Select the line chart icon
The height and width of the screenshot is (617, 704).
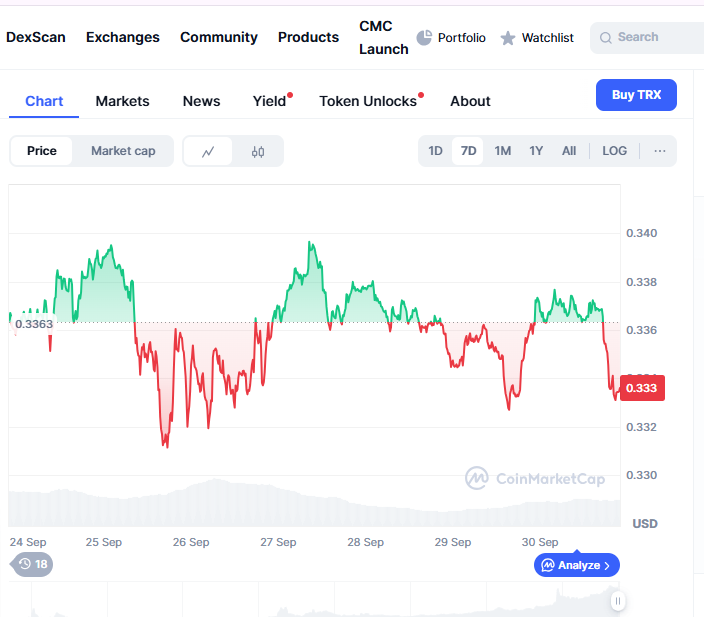[x=208, y=151]
